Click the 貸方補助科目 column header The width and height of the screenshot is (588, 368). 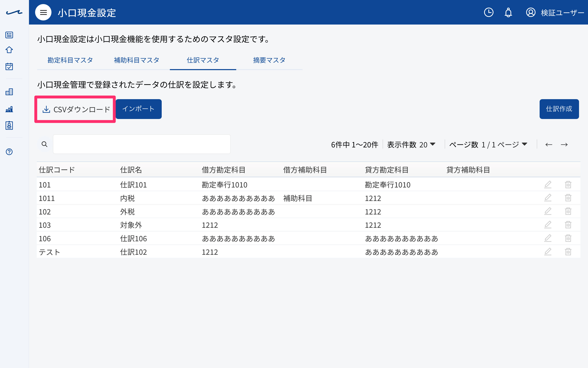tap(468, 170)
